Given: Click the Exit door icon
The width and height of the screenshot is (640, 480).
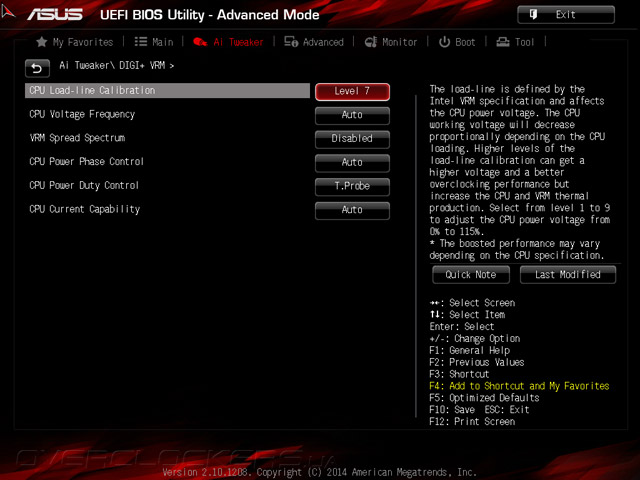Looking at the screenshot, I should click(x=533, y=15).
